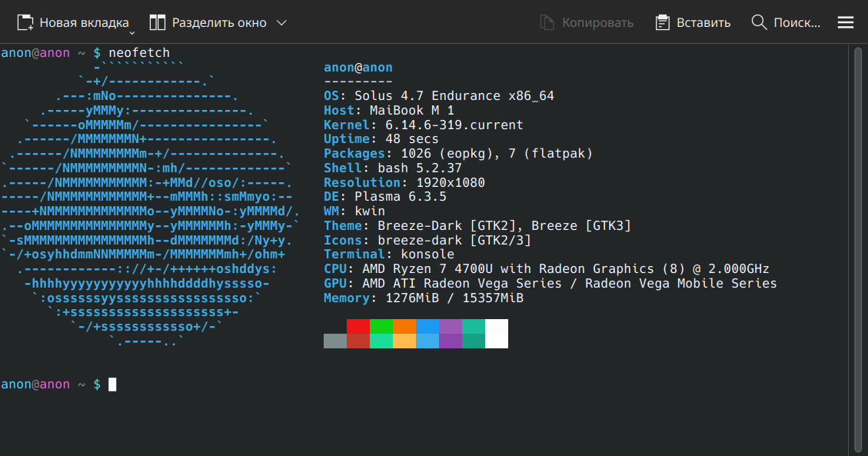Click the orange color block in neofetch palette
This screenshot has width=868, height=456.
(404, 326)
